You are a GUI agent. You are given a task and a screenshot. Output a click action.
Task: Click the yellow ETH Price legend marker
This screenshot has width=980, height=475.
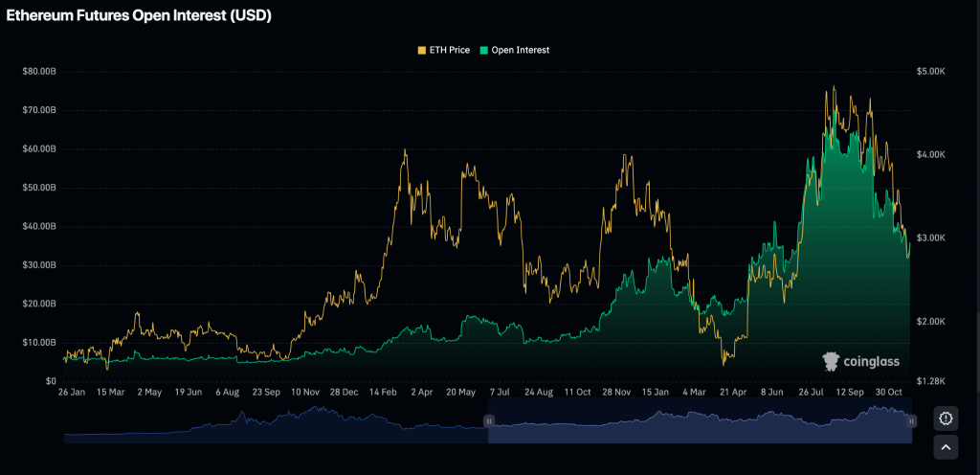(x=422, y=50)
